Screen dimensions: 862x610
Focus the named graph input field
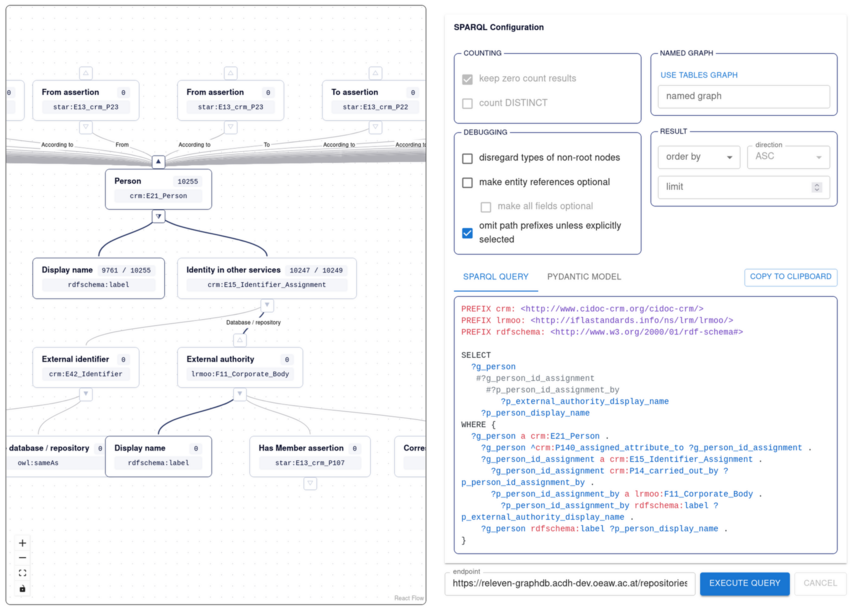pos(744,96)
